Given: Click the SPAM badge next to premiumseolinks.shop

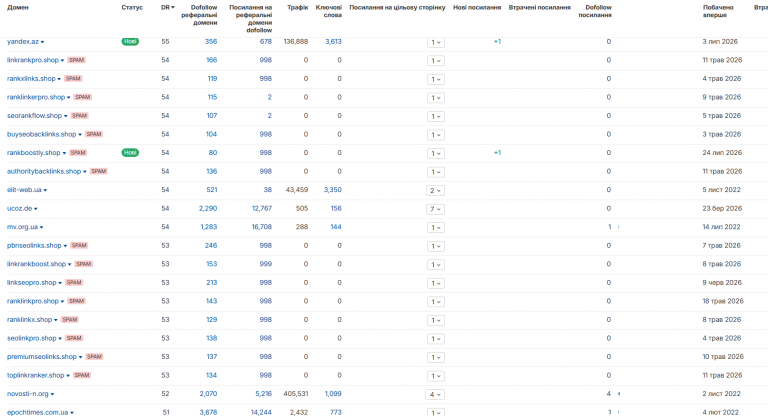Looking at the screenshot, I should pyautogui.click(x=94, y=357).
